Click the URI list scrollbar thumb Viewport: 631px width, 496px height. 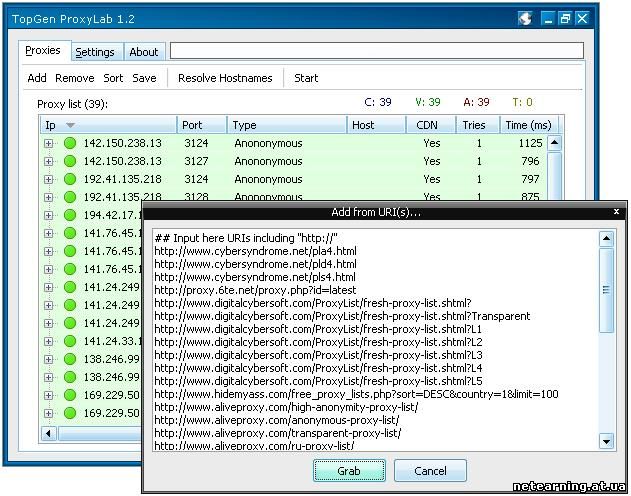pyautogui.click(x=606, y=290)
